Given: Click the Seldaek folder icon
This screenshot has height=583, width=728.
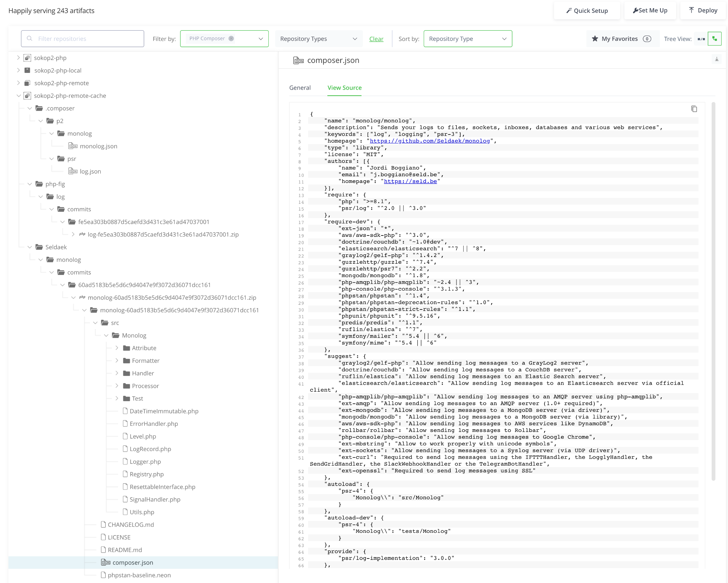Looking at the screenshot, I should (x=39, y=247).
